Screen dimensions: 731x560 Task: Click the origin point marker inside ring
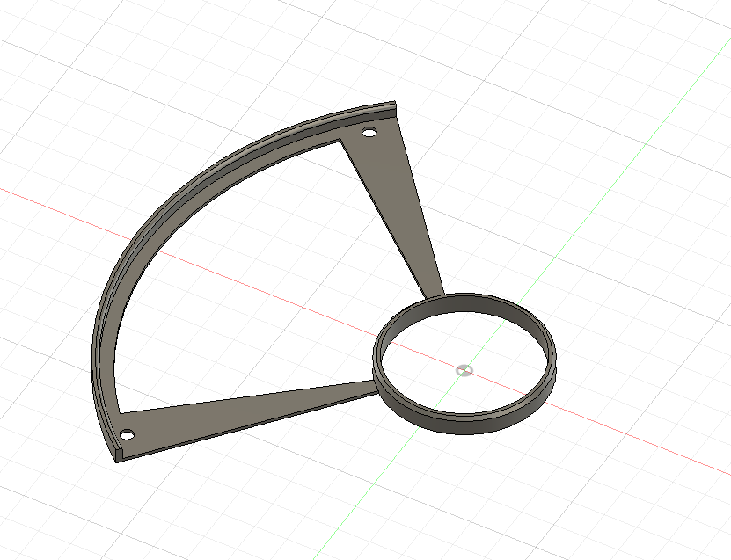pyautogui.click(x=464, y=370)
